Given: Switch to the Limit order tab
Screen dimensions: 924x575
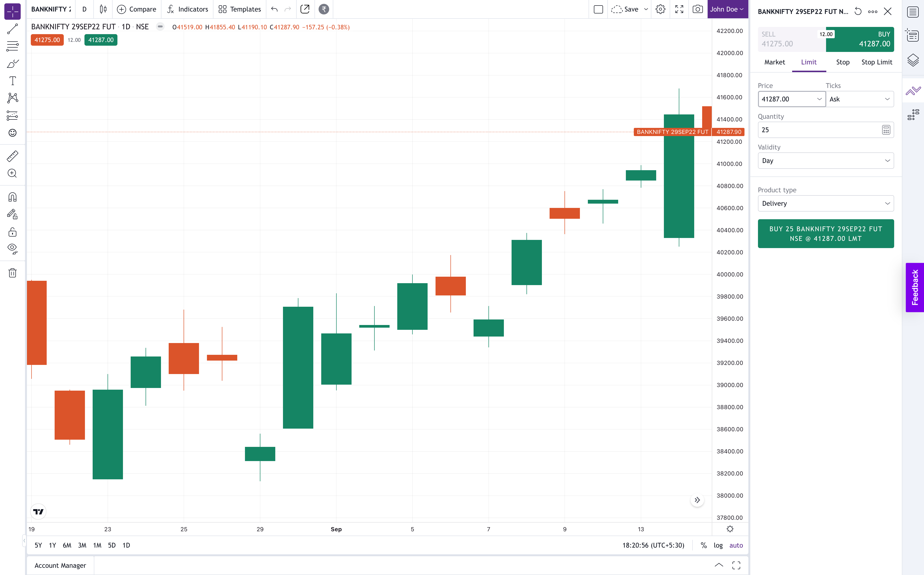Looking at the screenshot, I should pos(808,62).
